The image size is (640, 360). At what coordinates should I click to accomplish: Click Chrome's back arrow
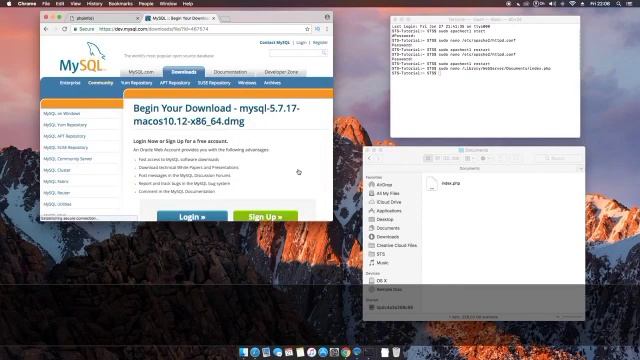(46, 29)
